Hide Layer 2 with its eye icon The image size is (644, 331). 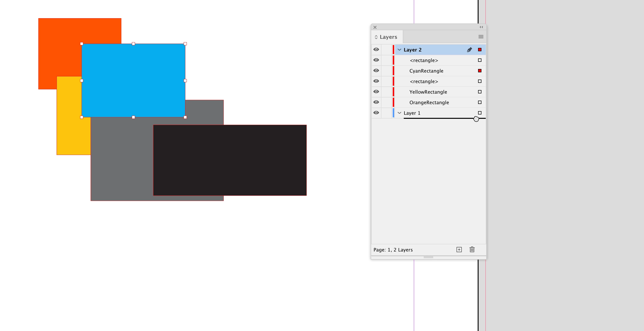(x=376, y=50)
